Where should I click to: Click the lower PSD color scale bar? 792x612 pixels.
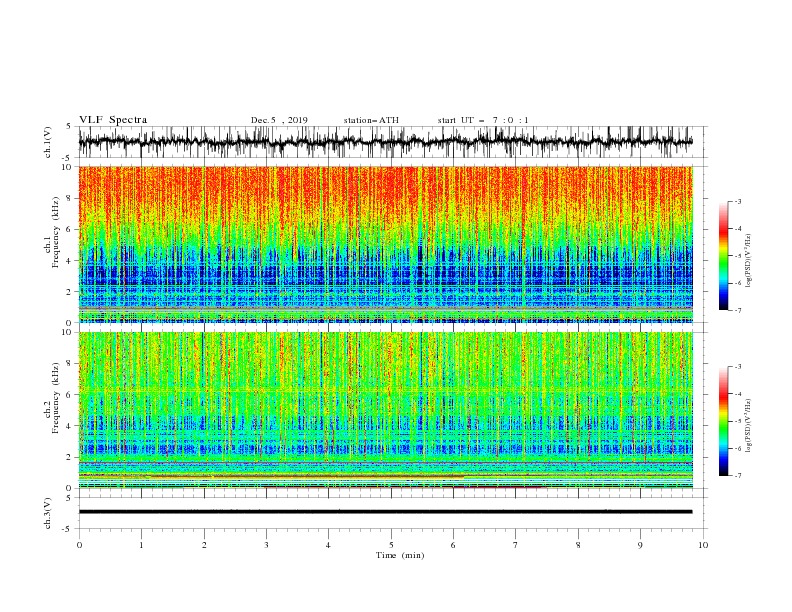[723, 421]
